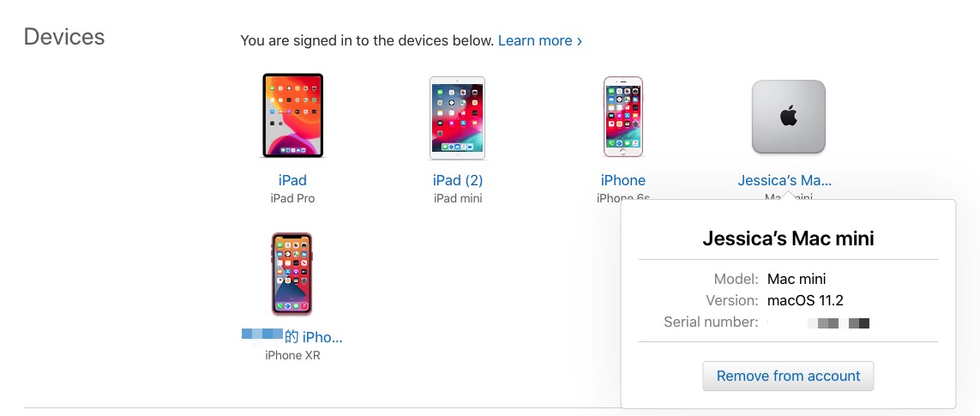The width and height of the screenshot is (980, 416).
Task: Click the iPhone XR device image
Action: 292,274
